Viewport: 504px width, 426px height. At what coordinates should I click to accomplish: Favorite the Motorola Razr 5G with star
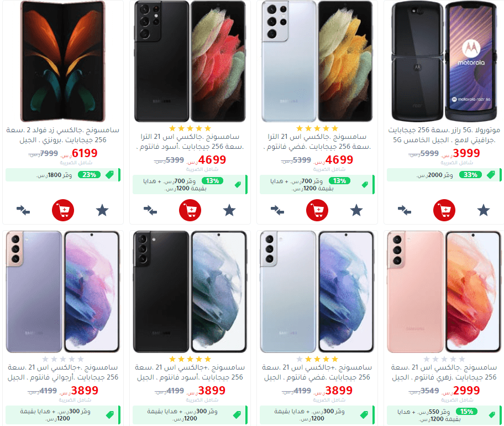point(484,210)
